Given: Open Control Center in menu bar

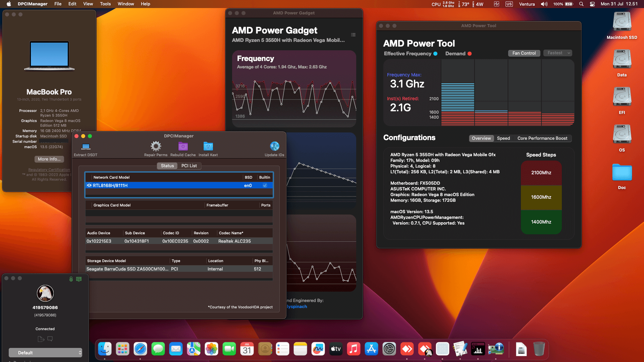Looking at the screenshot, I should pos(592,4).
